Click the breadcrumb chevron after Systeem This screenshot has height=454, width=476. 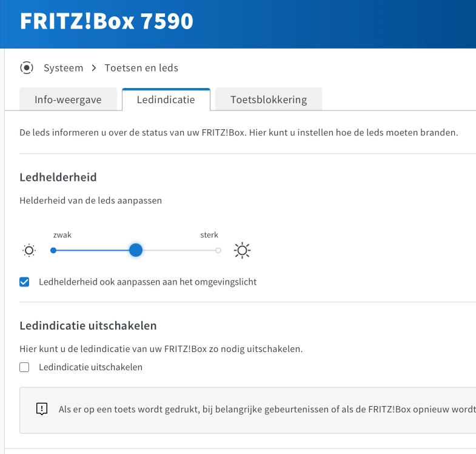(94, 68)
